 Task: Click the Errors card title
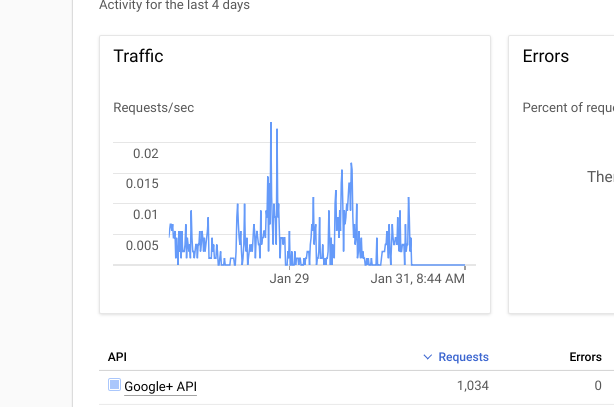pyautogui.click(x=545, y=56)
